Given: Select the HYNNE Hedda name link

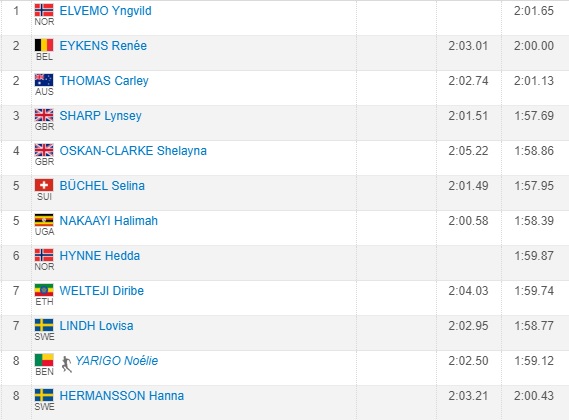Looking at the screenshot, I should (100, 256).
